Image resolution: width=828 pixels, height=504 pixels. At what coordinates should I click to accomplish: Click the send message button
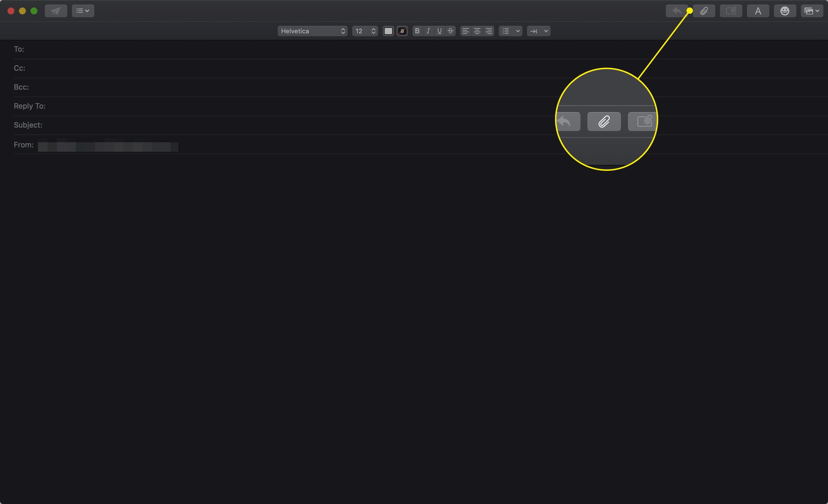click(x=55, y=11)
